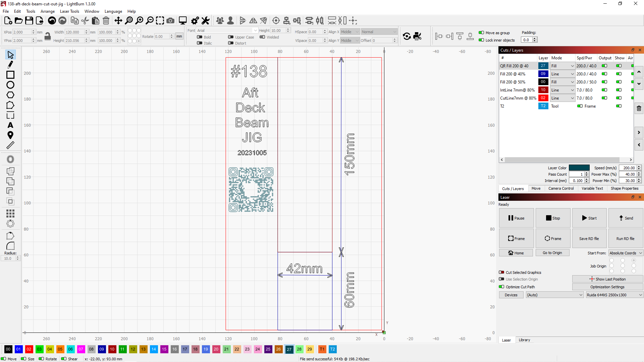Toggle Italic text formatting

point(199,43)
